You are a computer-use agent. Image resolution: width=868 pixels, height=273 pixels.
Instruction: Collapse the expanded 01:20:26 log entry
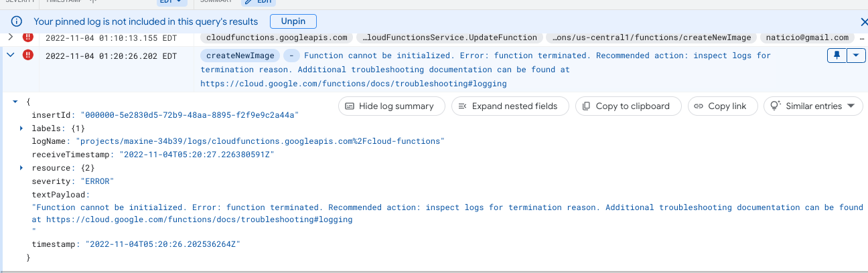(11, 56)
